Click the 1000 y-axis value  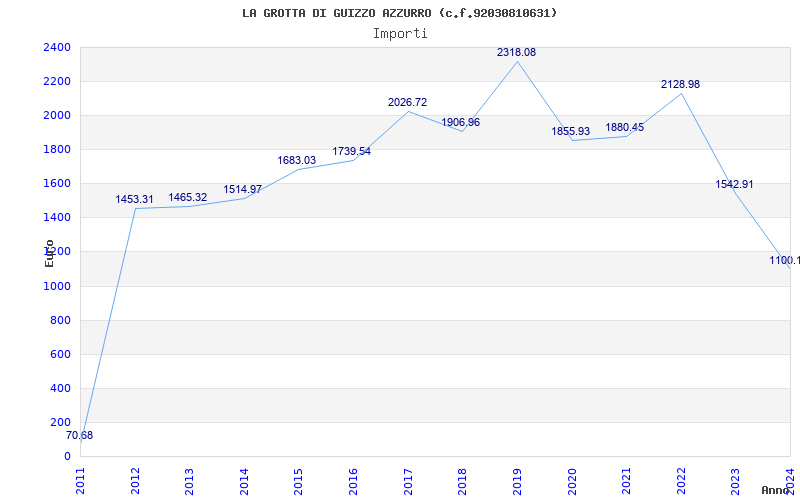click(57, 286)
